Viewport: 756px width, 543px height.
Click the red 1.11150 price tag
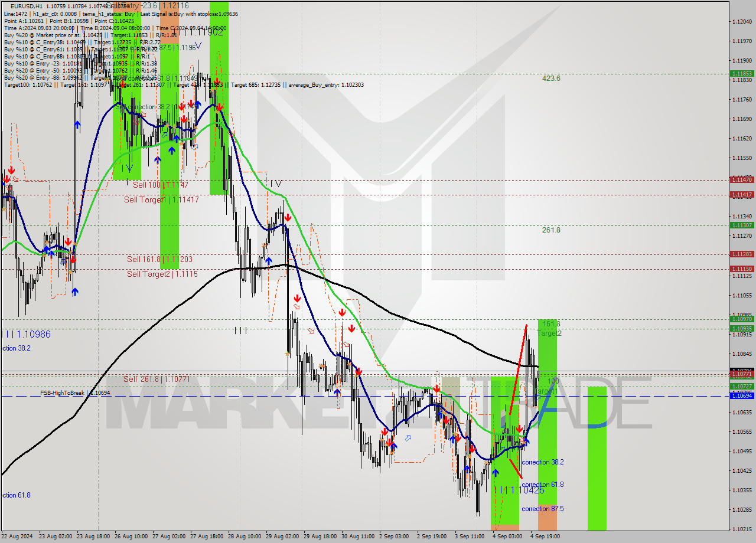click(742, 269)
